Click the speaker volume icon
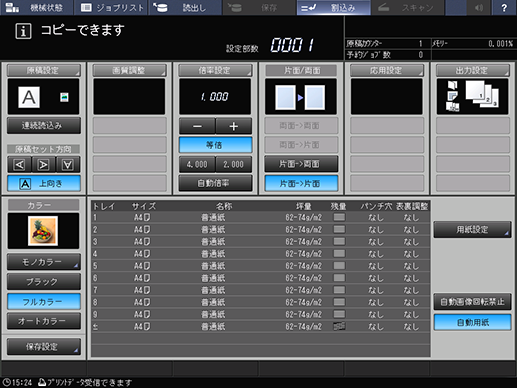The width and height of the screenshot is (517, 388). (479, 7)
